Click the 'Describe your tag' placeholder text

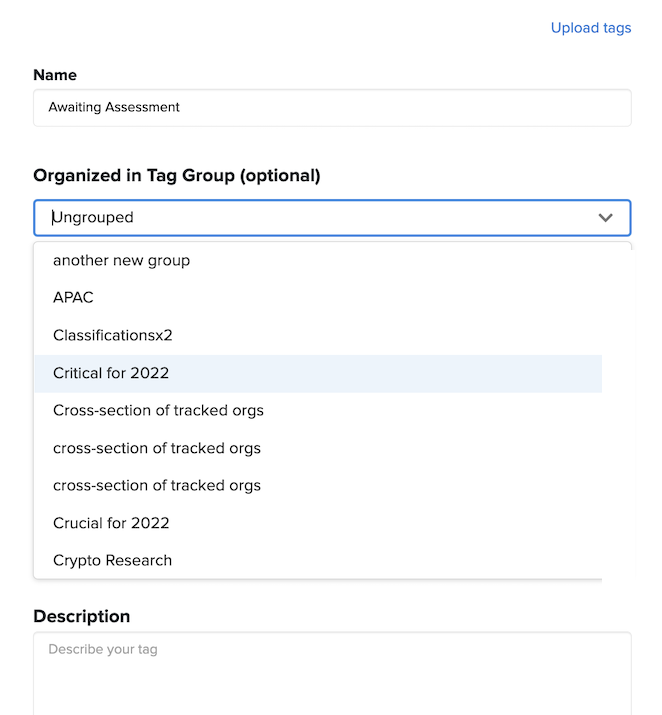pyautogui.click(x=103, y=650)
